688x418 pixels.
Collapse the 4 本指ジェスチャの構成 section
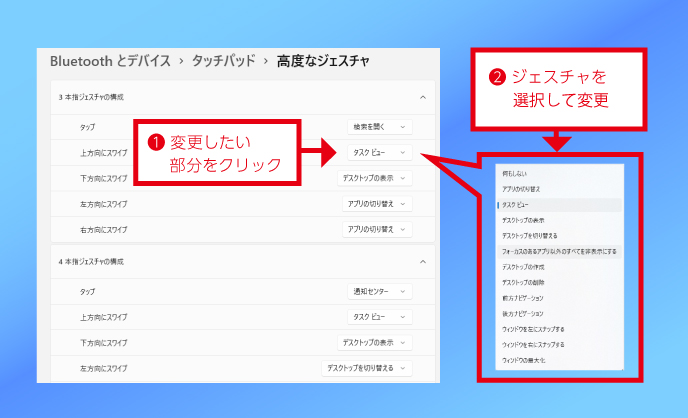422,262
